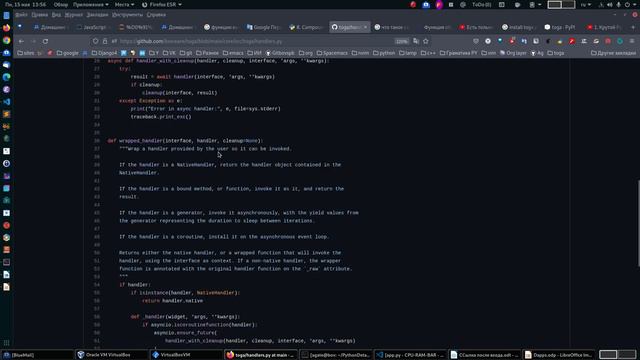Open VS Code from the dock
The image size is (640, 360).
coord(7,102)
